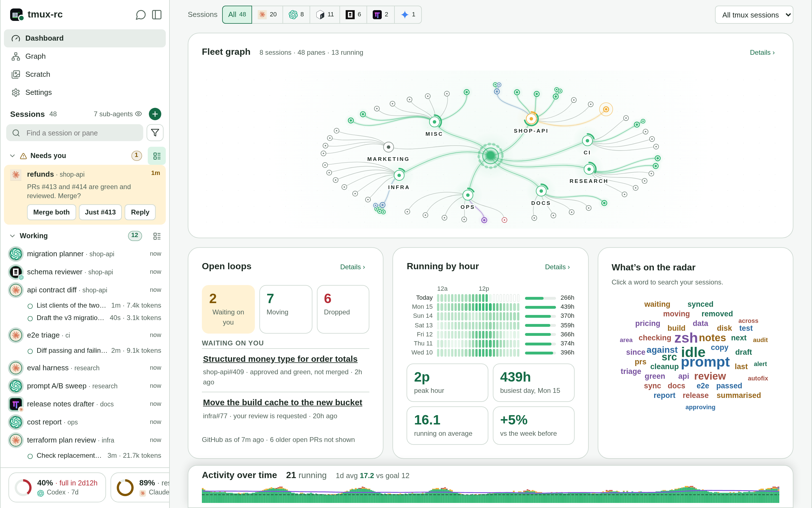Image resolution: width=812 pixels, height=508 pixels.
Task: Open the All tmux sessions dropdown
Action: (x=754, y=15)
